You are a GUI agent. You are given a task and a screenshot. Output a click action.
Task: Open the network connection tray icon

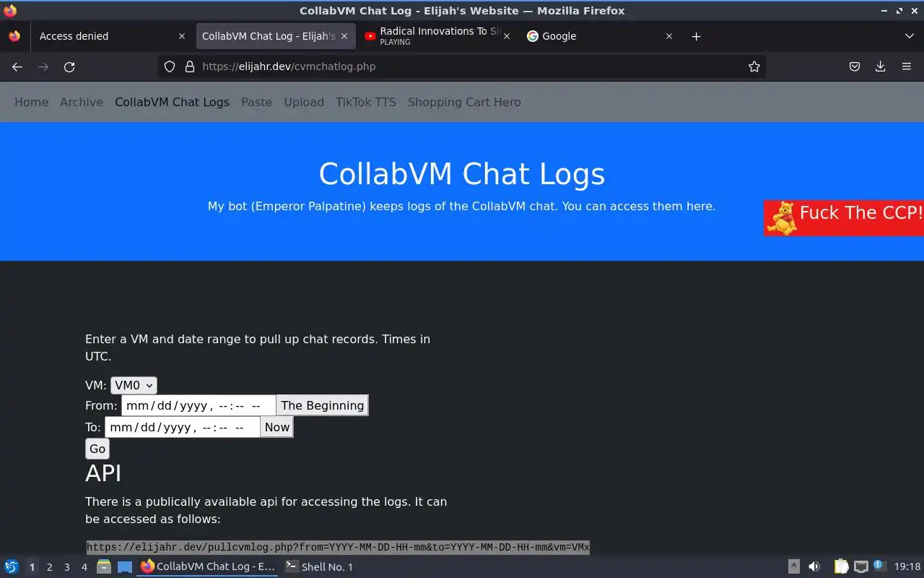[x=860, y=566]
